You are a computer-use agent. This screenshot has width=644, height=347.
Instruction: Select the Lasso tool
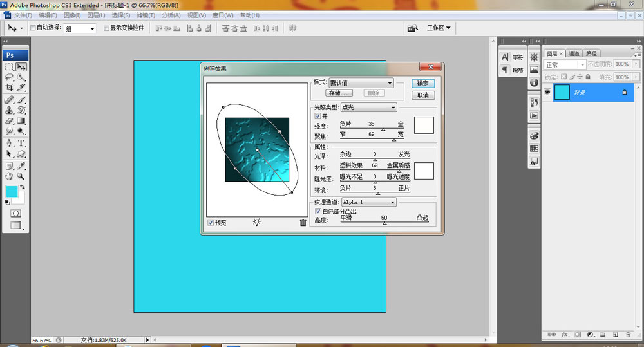[x=10, y=77]
